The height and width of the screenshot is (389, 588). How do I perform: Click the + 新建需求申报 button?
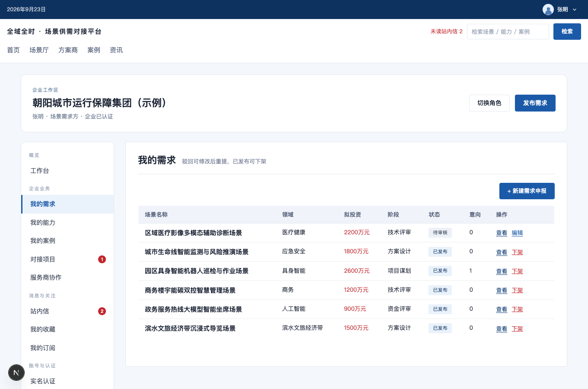coord(527,191)
